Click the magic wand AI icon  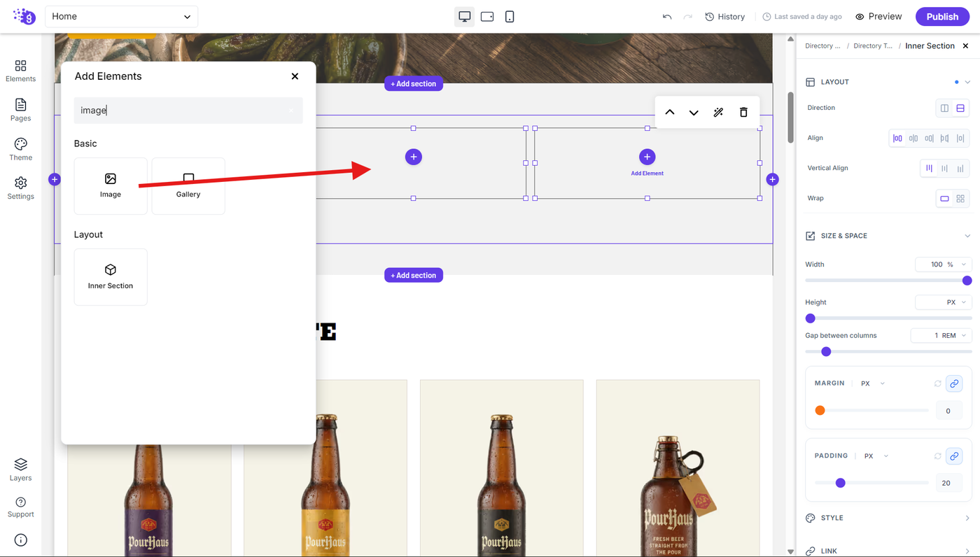click(718, 112)
